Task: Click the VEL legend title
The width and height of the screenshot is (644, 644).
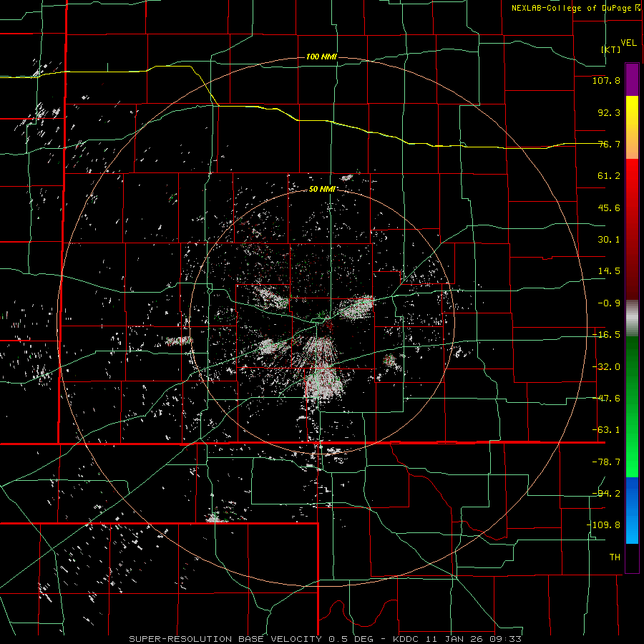Action: (628, 43)
